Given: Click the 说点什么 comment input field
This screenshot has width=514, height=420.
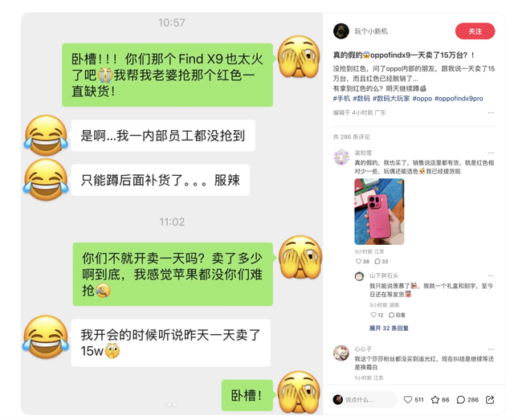Looking at the screenshot, I should coord(364,400).
